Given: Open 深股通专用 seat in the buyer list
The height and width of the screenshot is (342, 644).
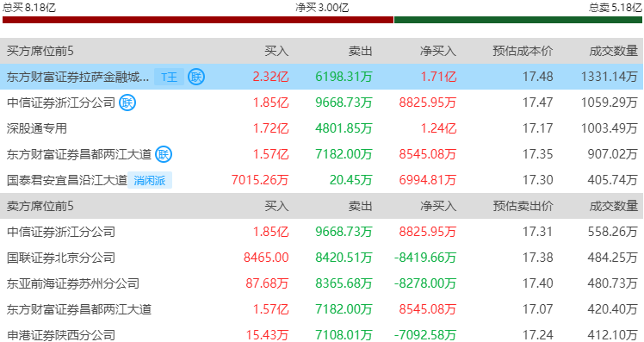Looking at the screenshot, I should [x=36, y=128].
